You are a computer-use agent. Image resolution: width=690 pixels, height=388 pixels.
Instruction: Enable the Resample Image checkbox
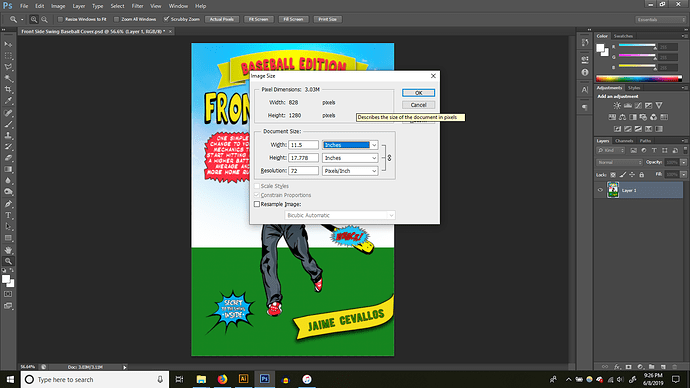point(257,204)
